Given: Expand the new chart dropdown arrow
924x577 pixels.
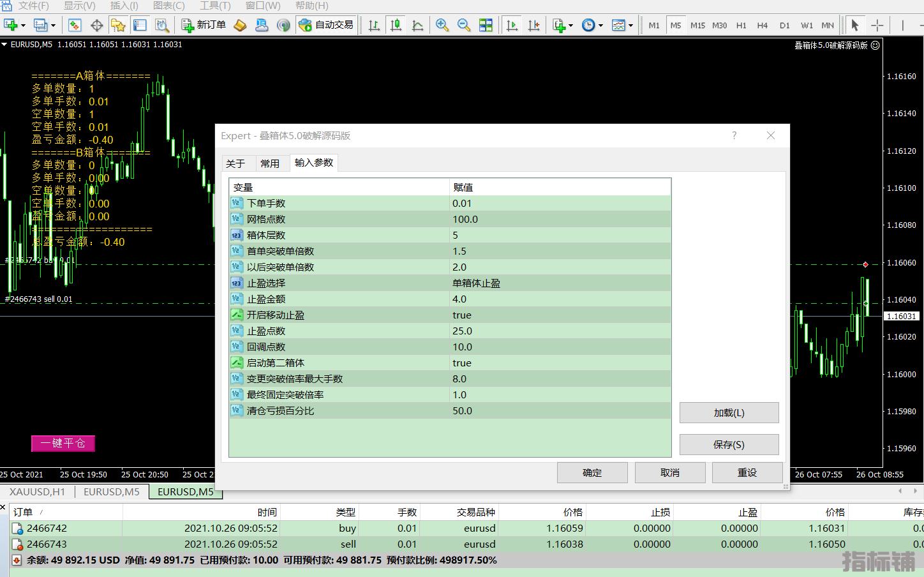Looking at the screenshot, I should click(x=24, y=26).
